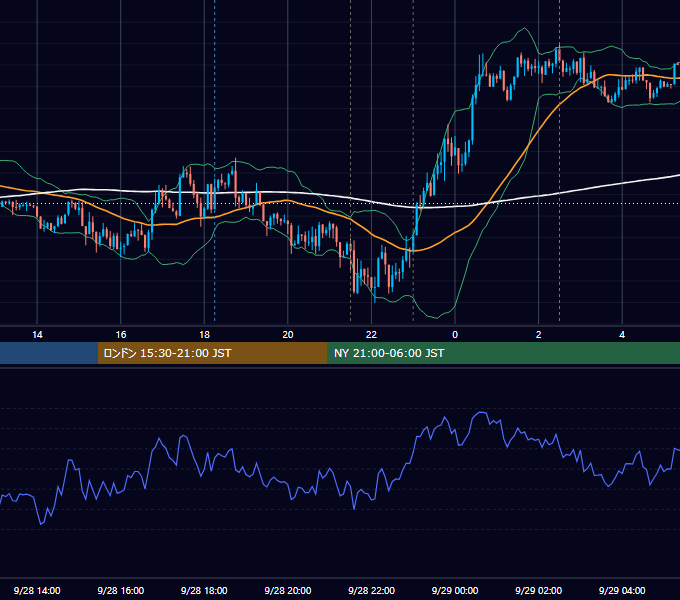Click the 20 hour label on price chart axis

(x=288, y=335)
